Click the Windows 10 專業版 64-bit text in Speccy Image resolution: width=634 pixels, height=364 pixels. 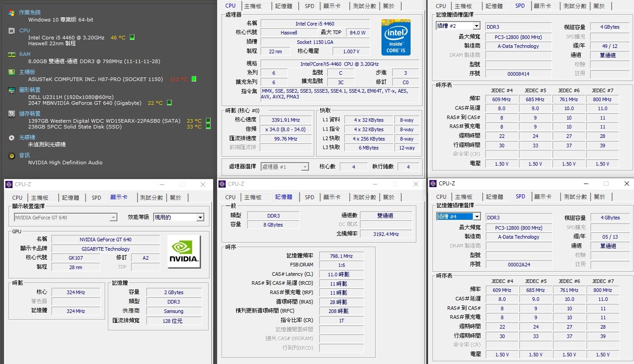61,20
